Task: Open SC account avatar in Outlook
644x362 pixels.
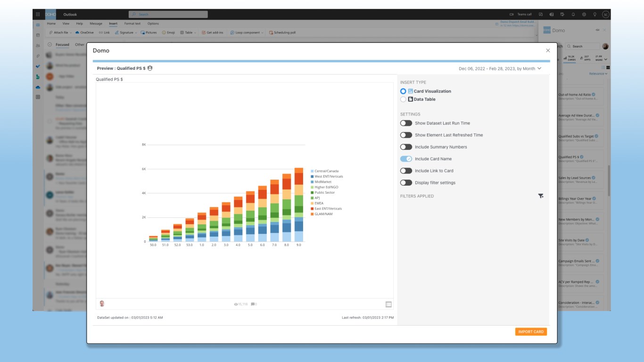Action: 606,15
